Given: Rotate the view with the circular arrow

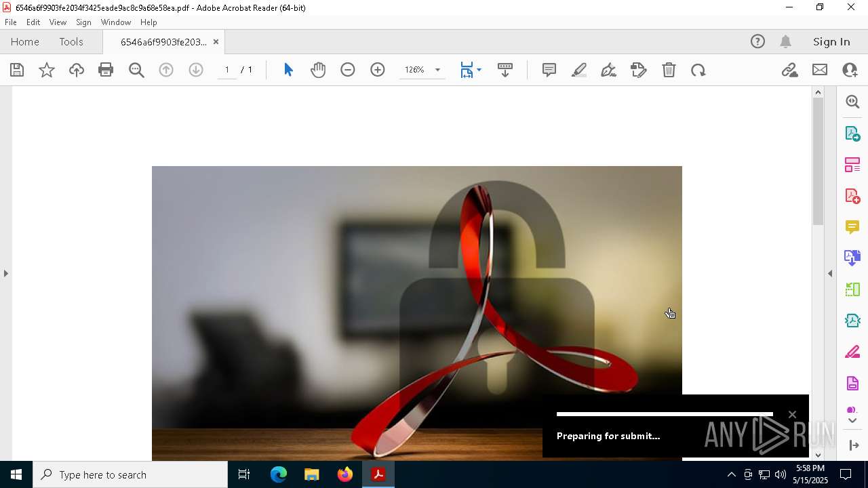Looking at the screenshot, I should point(698,70).
